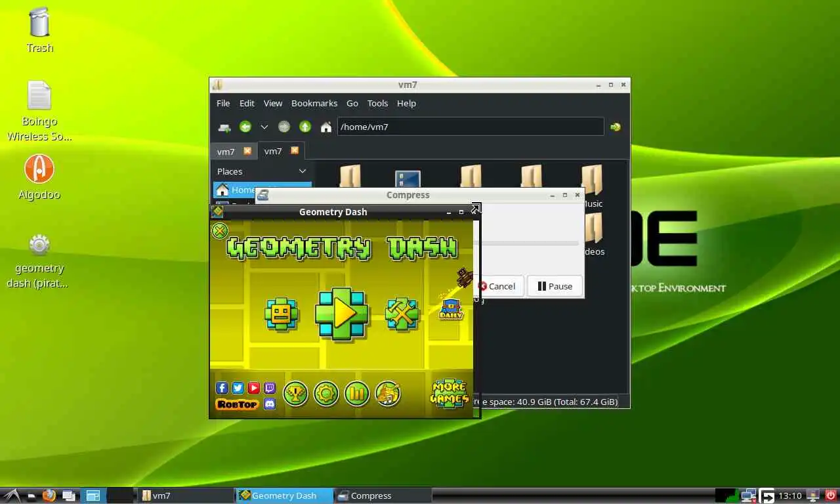
Task: Switch to vm7 window in the taskbar
Action: pos(185,495)
